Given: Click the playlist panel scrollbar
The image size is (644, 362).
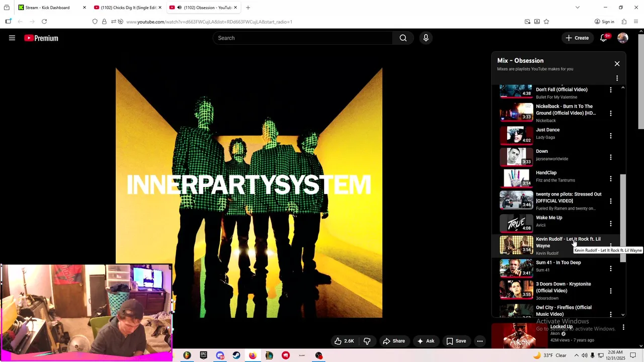Looking at the screenshot, I should click(623, 218).
